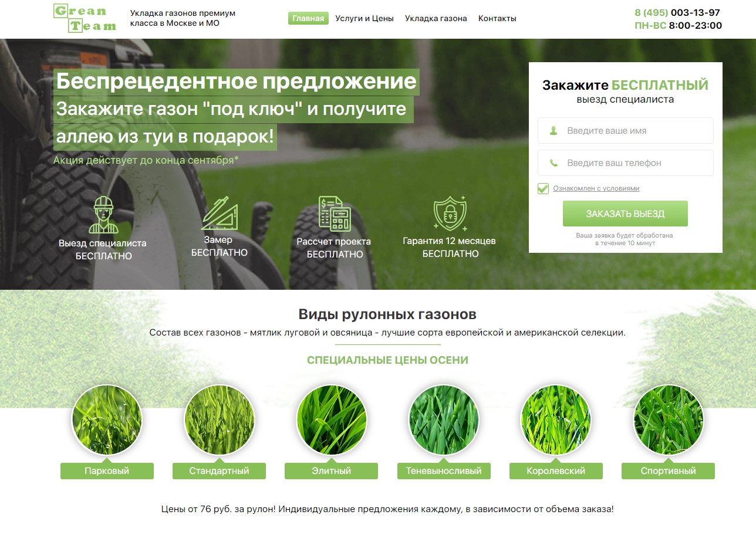
Task: Click the Беспрецедентное предложение headline
Action: coord(236,81)
